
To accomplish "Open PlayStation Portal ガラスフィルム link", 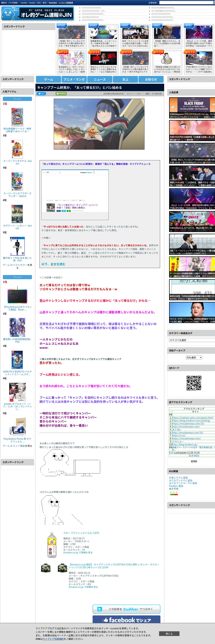I will tap(17, 440).
